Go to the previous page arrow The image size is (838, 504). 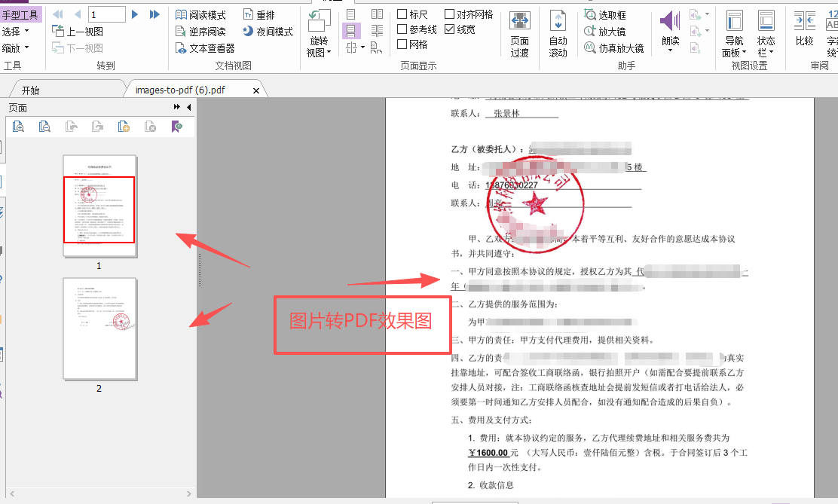click(78, 14)
